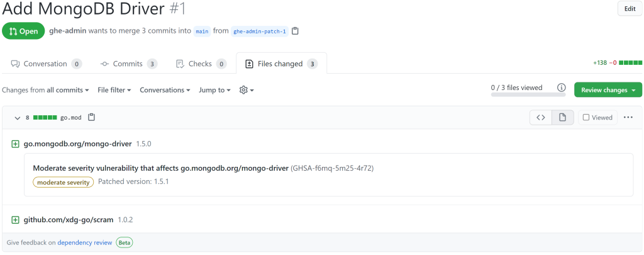Open the dependency review feedback link

pos(84,242)
